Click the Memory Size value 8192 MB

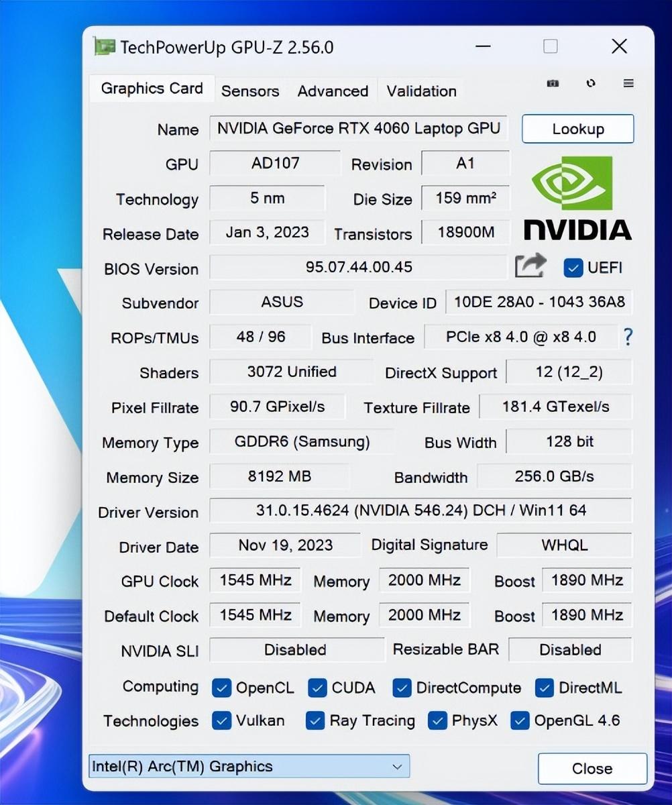point(279,476)
